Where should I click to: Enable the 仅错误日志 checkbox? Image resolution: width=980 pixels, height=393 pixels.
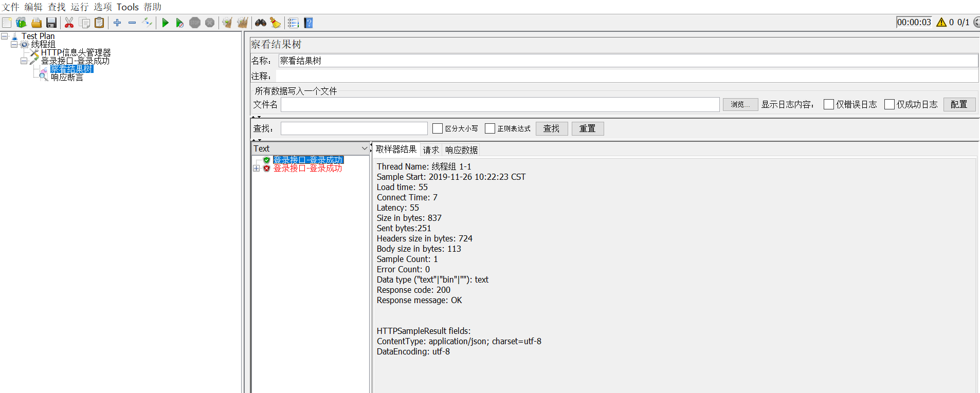point(828,104)
